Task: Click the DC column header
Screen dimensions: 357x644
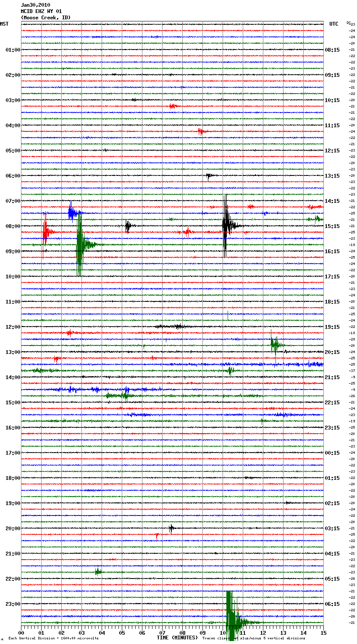Action: click(x=348, y=22)
